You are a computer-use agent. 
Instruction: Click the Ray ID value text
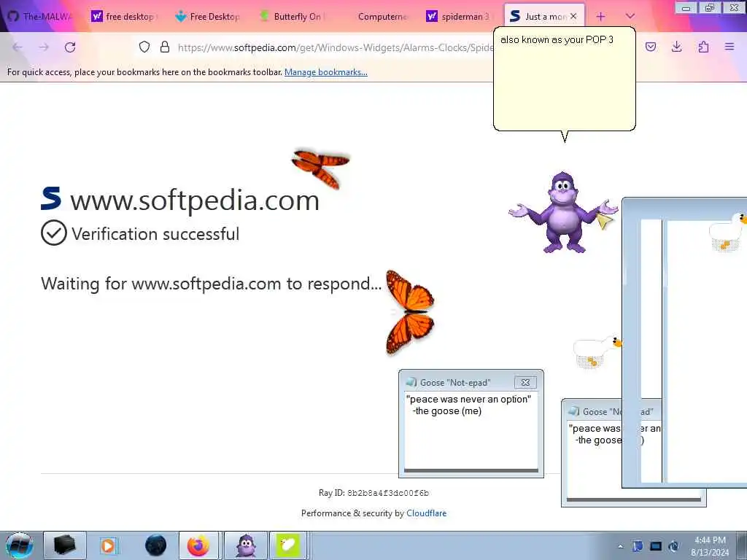click(388, 493)
